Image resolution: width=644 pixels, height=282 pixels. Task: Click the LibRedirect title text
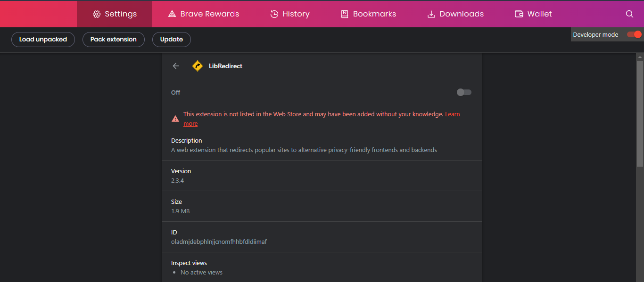[x=225, y=66]
